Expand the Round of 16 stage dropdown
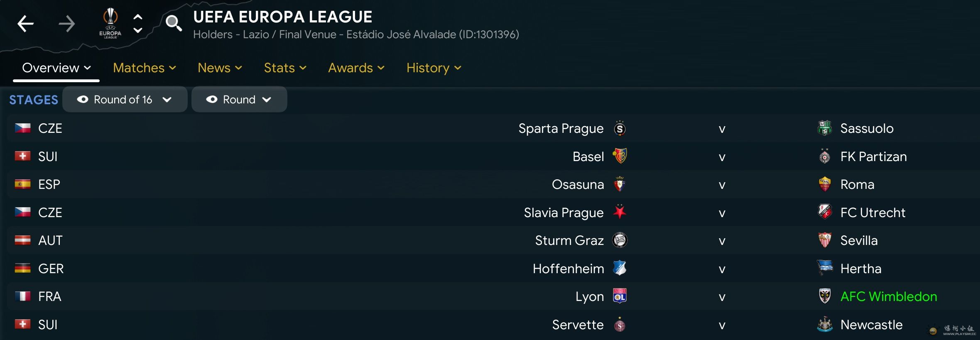This screenshot has width=980, height=340. pos(167,100)
